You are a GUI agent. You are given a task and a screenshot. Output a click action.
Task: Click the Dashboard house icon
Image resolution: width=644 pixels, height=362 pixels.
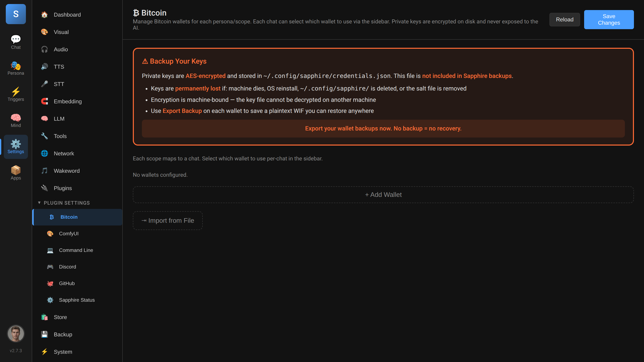45,15
